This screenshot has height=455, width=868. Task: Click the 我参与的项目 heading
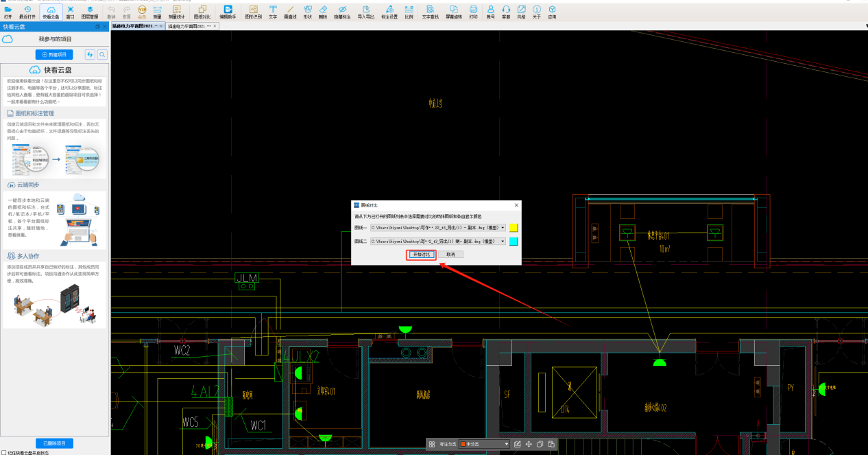[x=55, y=39]
